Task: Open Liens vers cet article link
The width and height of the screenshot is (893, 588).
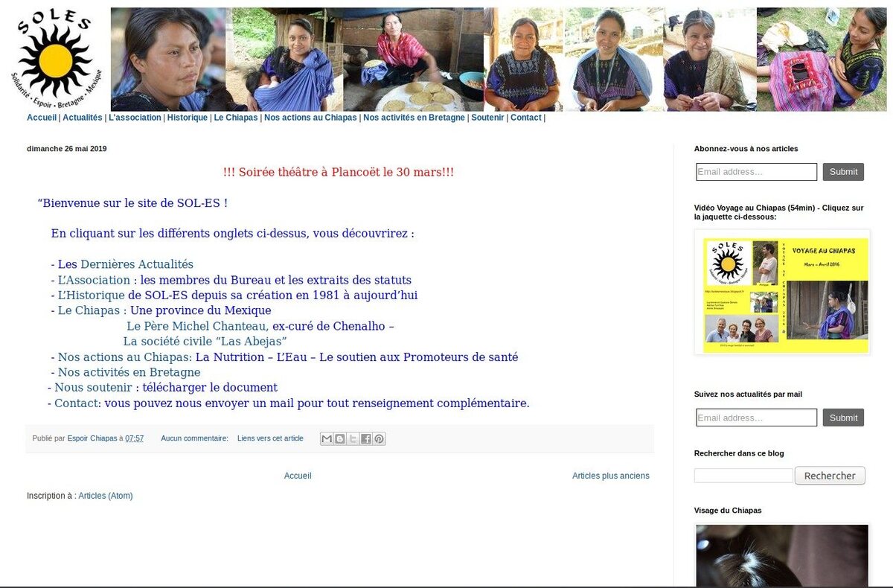Action: 270,438
